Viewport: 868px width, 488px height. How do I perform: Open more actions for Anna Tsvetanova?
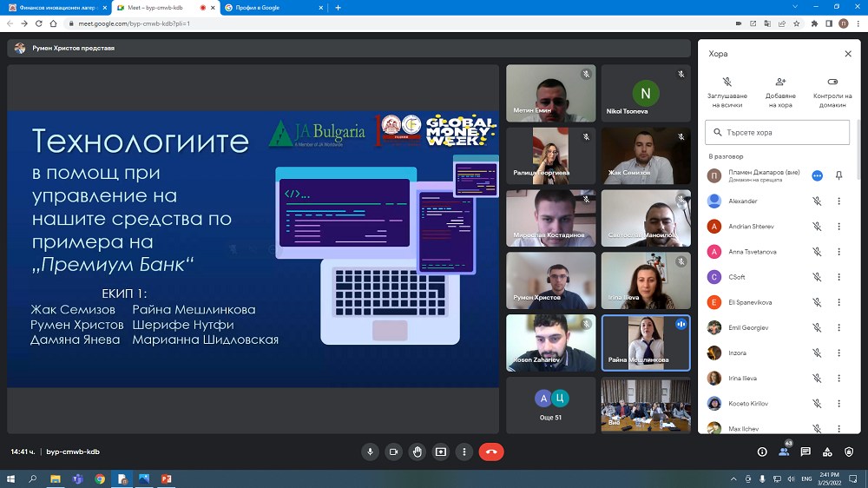click(x=838, y=252)
